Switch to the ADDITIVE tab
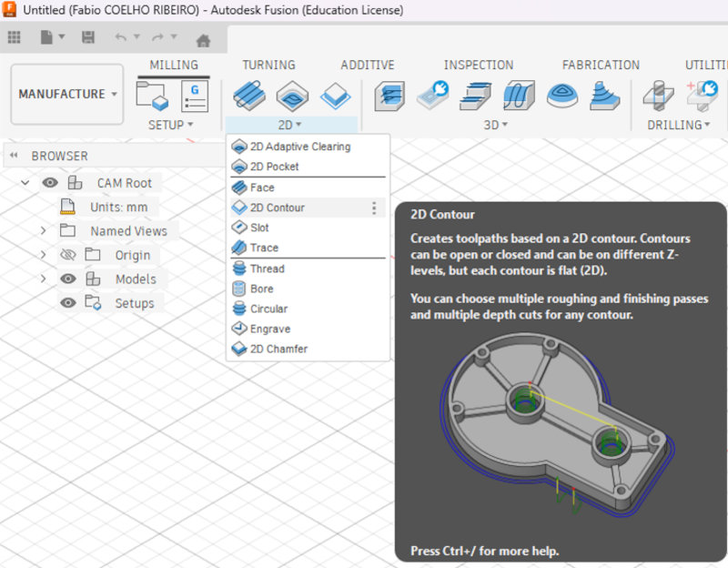The image size is (728, 568). 368,65
